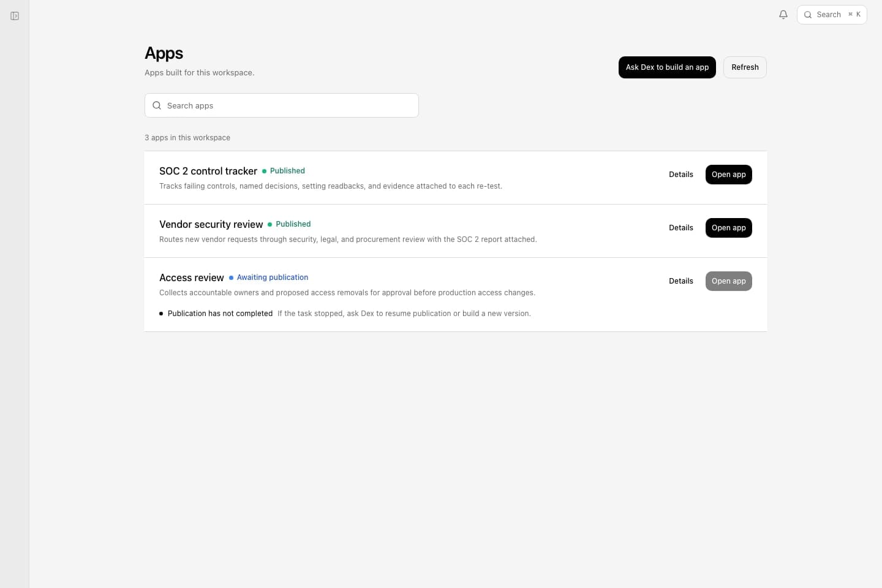
Task: Click the ask Dex to resume publication hint
Action: coord(404,314)
